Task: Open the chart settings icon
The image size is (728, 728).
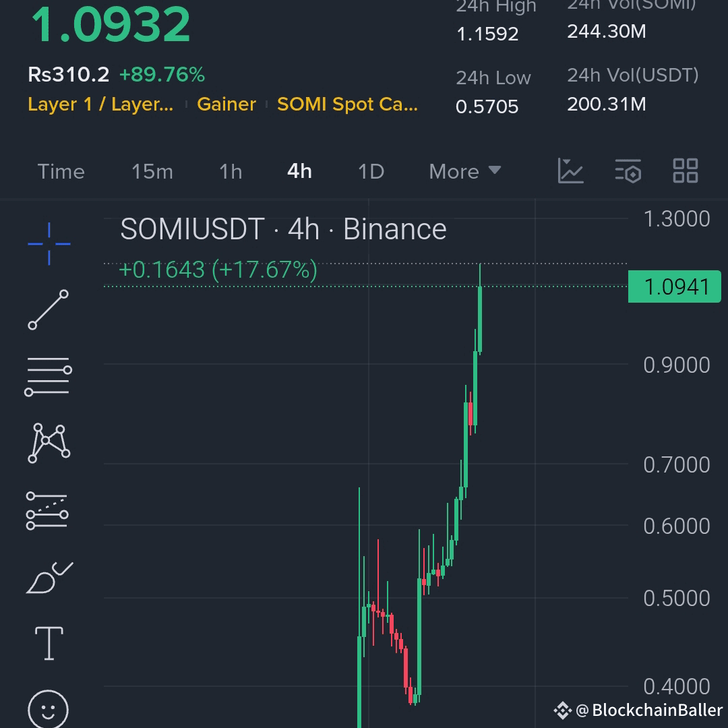Action: point(628,171)
